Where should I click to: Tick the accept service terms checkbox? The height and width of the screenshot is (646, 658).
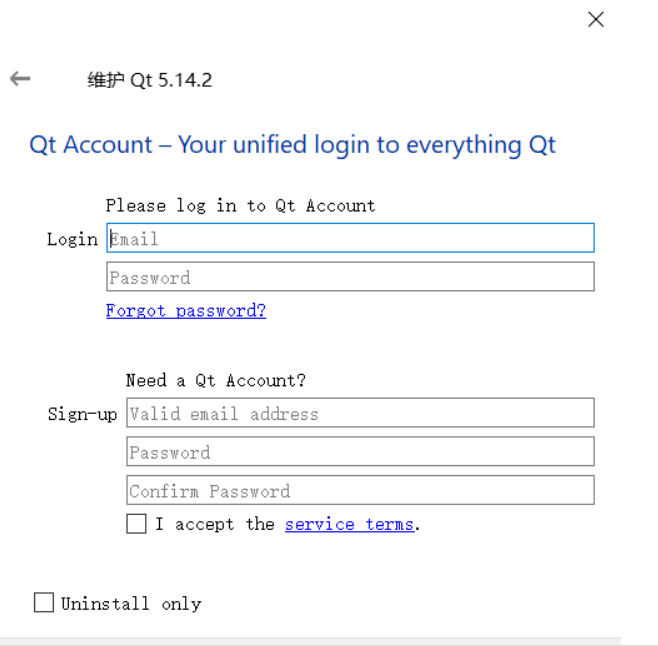coord(136,524)
